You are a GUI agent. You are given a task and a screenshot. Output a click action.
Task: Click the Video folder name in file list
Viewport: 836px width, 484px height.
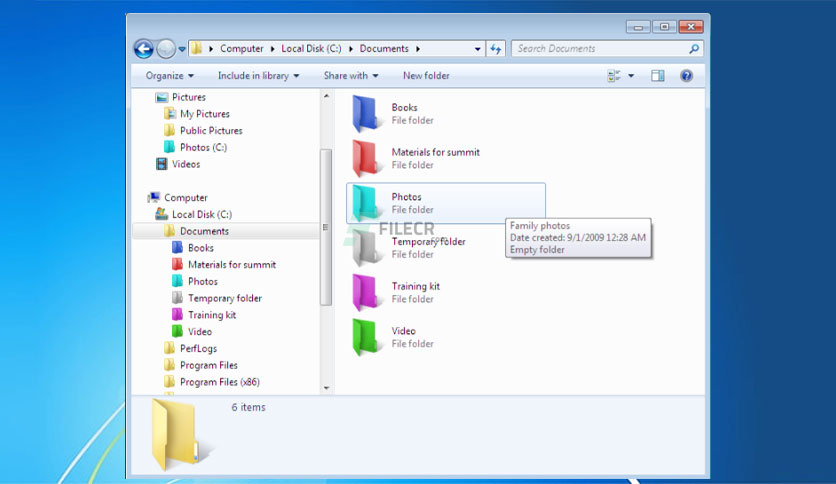(403, 331)
